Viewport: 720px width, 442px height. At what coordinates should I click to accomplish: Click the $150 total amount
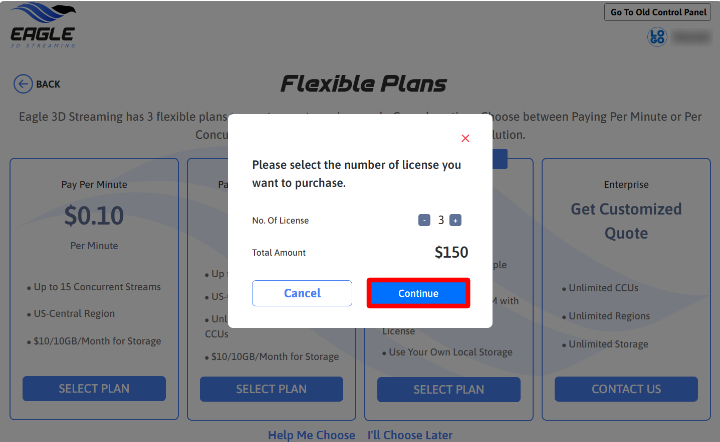tap(451, 253)
